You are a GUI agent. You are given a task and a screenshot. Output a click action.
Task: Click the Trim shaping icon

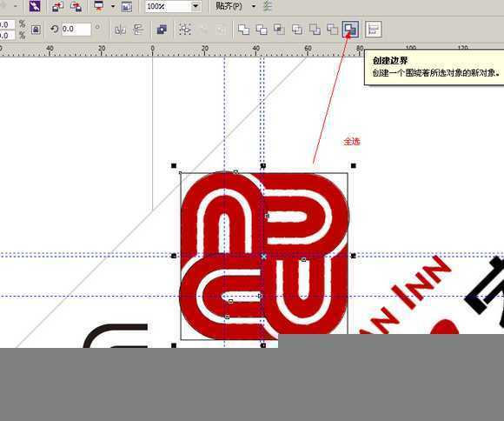pyautogui.click(x=262, y=30)
